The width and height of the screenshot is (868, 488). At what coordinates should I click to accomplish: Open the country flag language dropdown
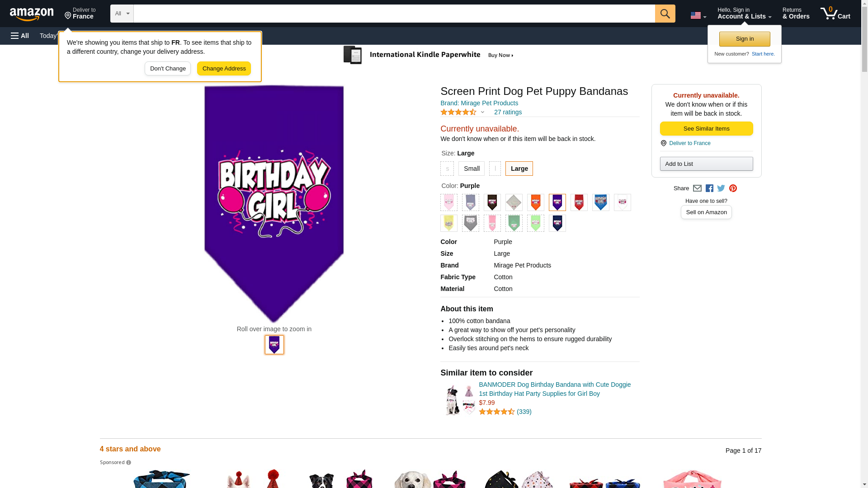click(698, 15)
